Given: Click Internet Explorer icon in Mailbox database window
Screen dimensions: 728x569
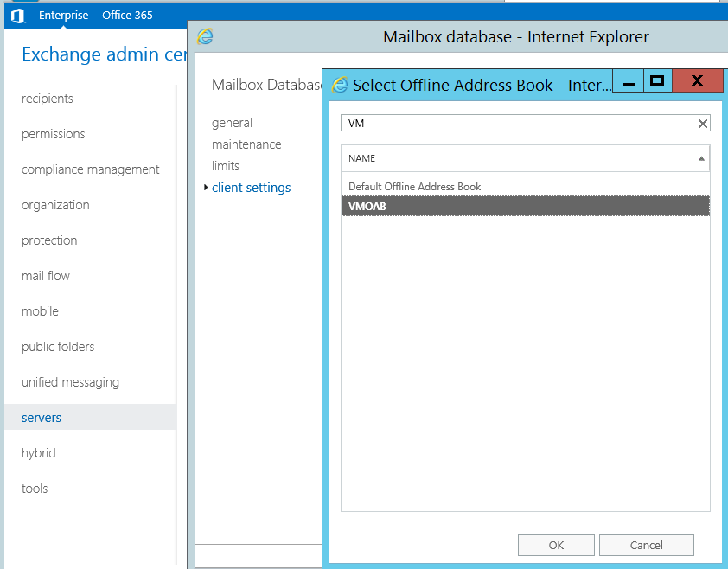Looking at the screenshot, I should (x=205, y=36).
